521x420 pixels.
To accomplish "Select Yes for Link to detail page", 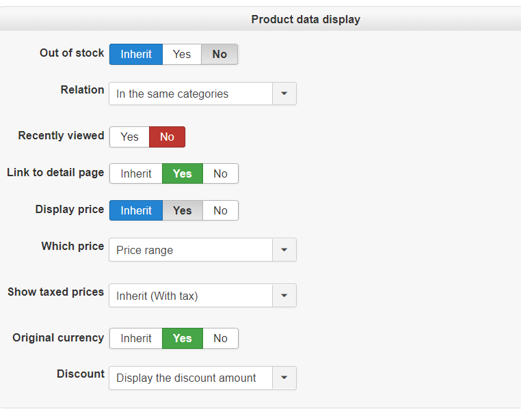I will click(183, 174).
